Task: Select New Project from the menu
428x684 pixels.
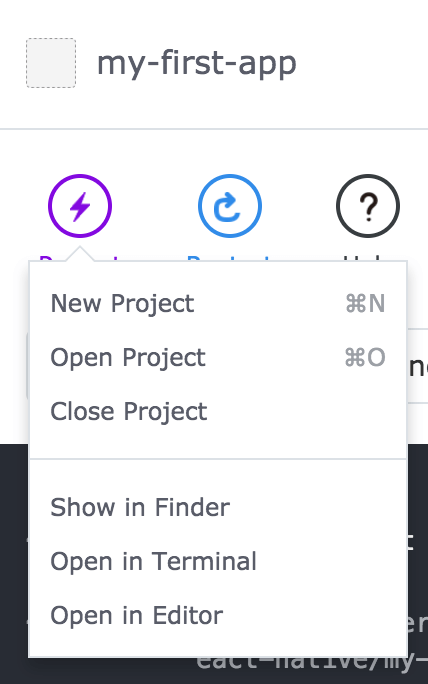Action: [x=218, y=303]
